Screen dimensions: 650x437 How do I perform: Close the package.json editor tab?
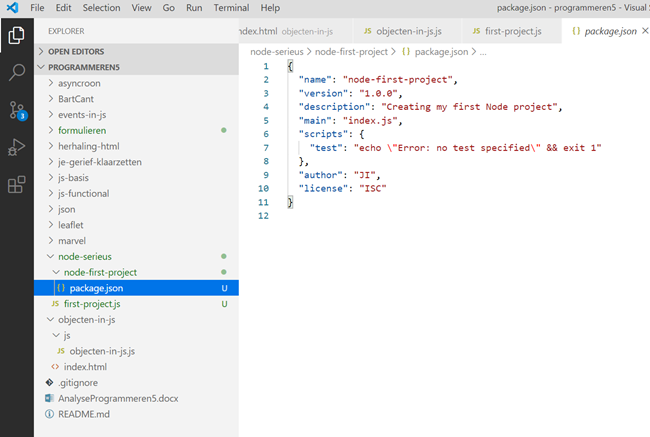tap(645, 31)
